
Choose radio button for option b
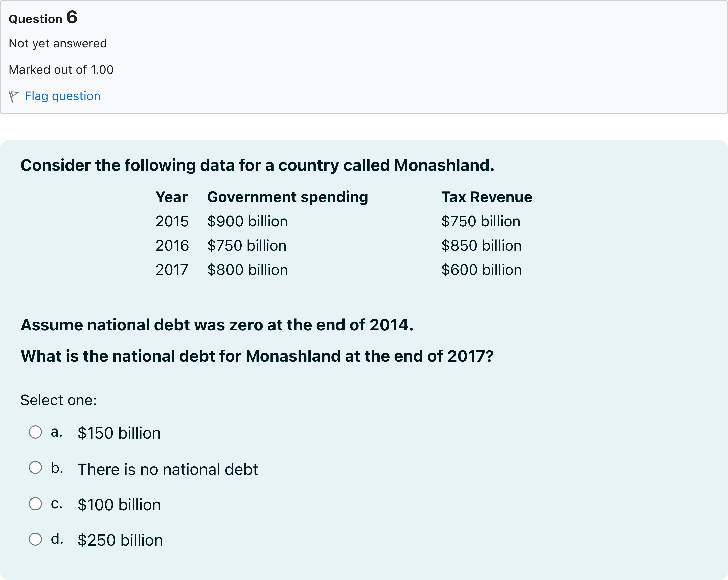point(35,468)
